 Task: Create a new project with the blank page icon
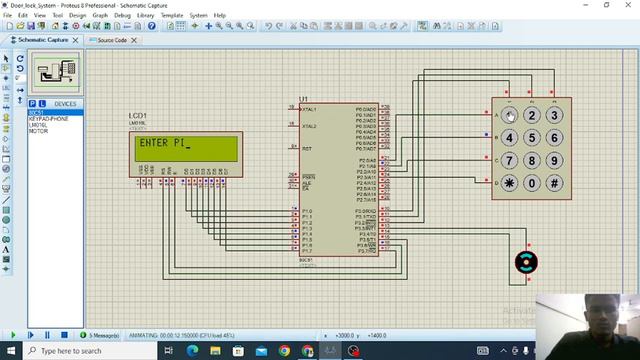point(9,26)
